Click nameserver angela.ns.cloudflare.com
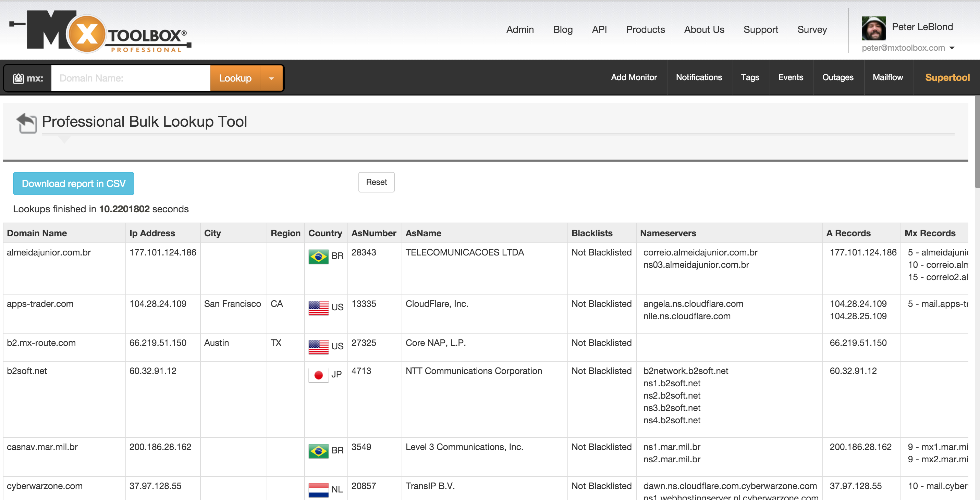980x500 pixels. point(693,304)
